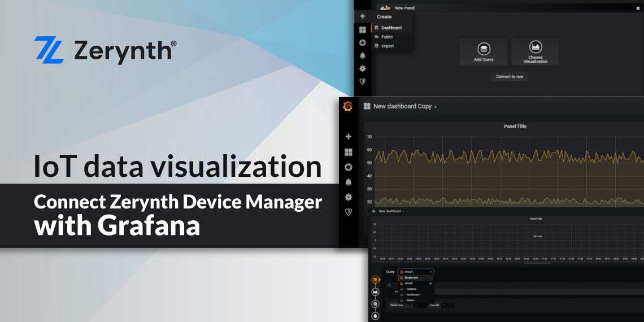Close the New Panel editor
This screenshot has width=644, height=322.
point(638,8)
